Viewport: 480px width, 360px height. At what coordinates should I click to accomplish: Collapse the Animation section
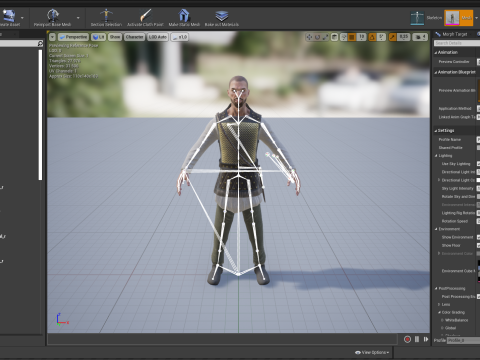[436, 53]
